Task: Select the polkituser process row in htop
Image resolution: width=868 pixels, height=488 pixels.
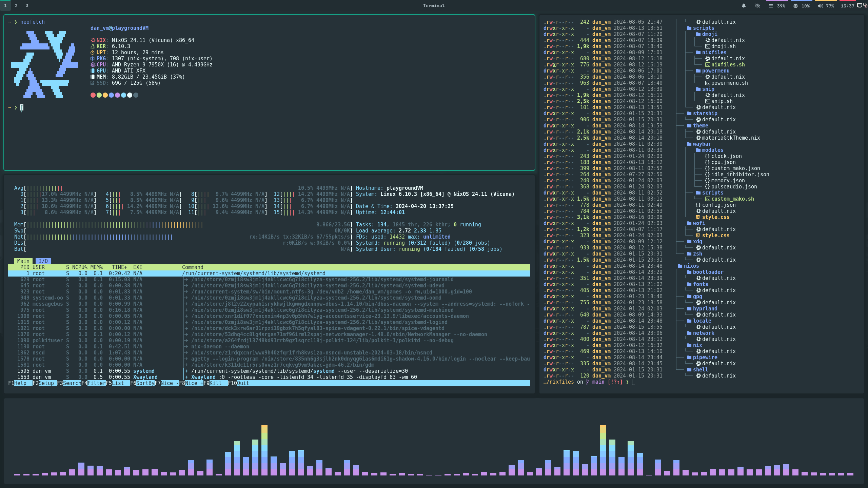Action: 269,340
